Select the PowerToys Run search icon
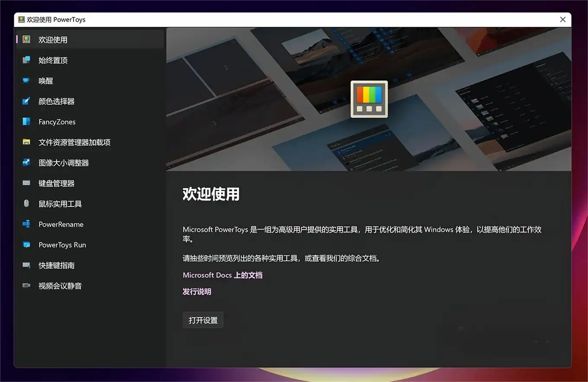 click(x=26, y=245)
